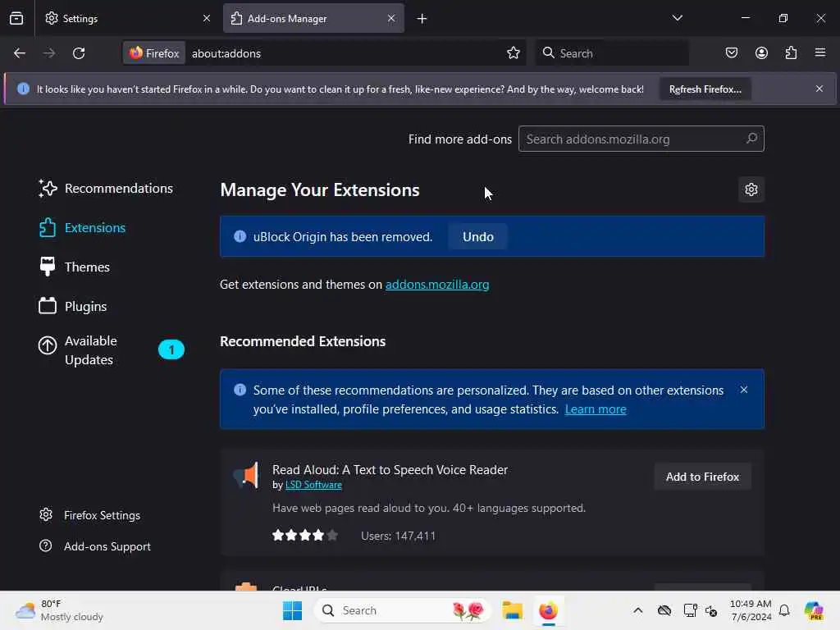
Task: Open the Firefox View tabs icon
Action: (16, 18)
